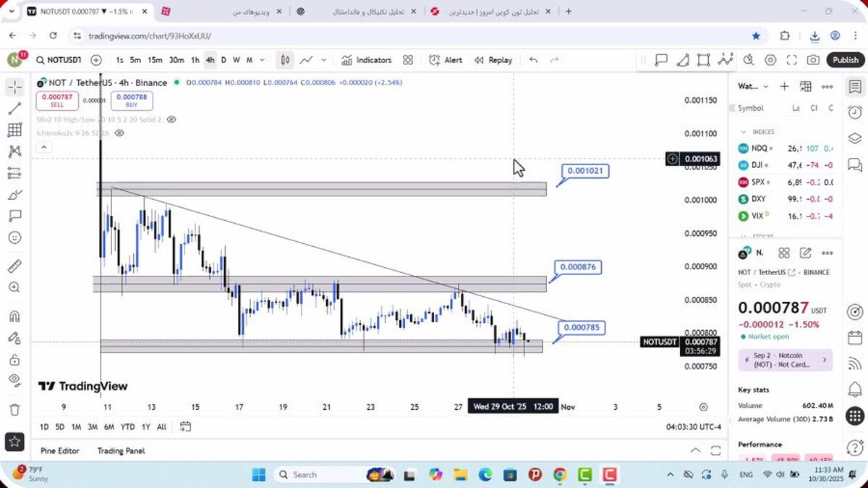Viewport: 868px width, 488px height.
Task: Toggle hide all drawings eye icon
Action: tap(14, 380)
